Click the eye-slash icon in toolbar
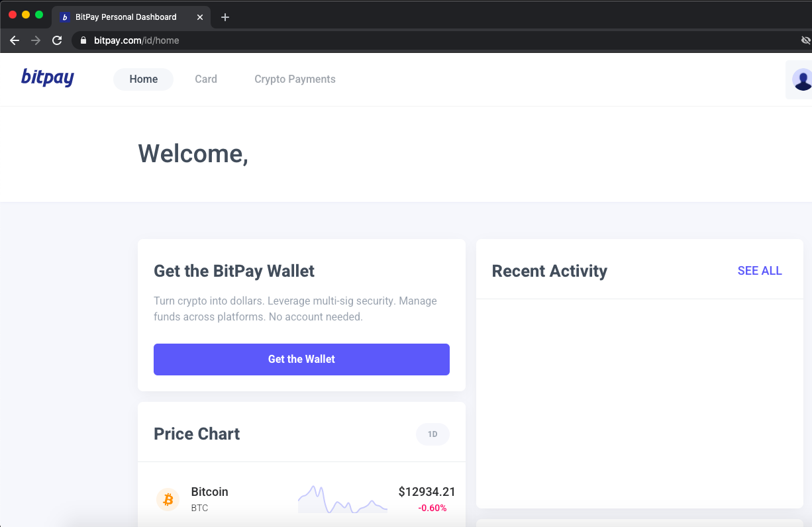 (x=805, y=40)
